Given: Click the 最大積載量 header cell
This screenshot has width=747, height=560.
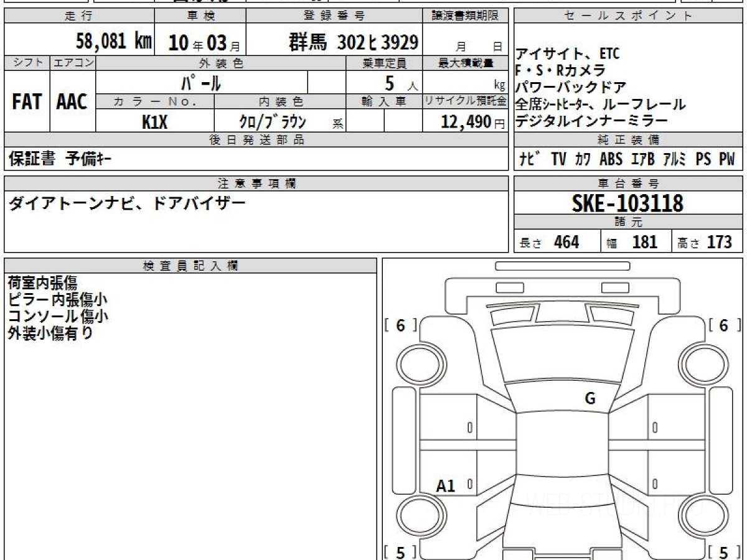Looking at the screenshot, I should click(466, 63).
